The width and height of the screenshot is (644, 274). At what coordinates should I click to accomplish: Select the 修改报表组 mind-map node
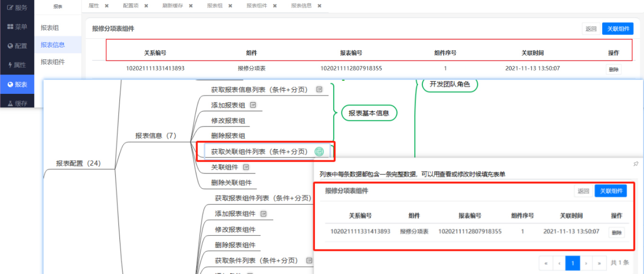click(228, 120)
